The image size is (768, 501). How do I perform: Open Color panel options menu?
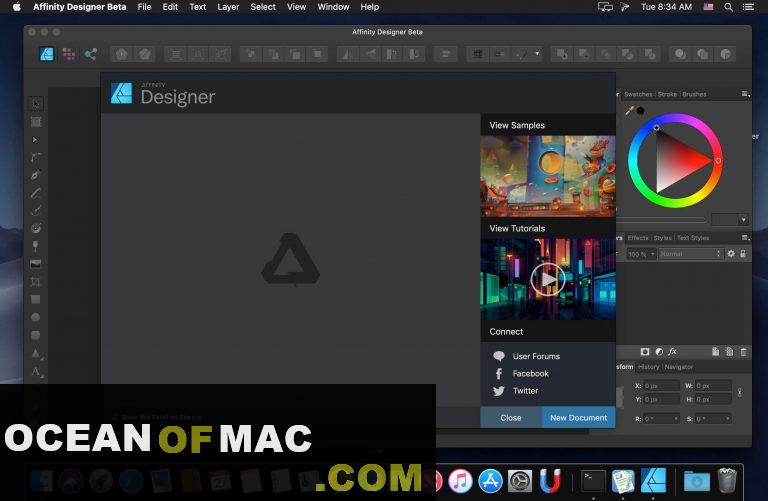pyautogui.click(x=745, y=94)
